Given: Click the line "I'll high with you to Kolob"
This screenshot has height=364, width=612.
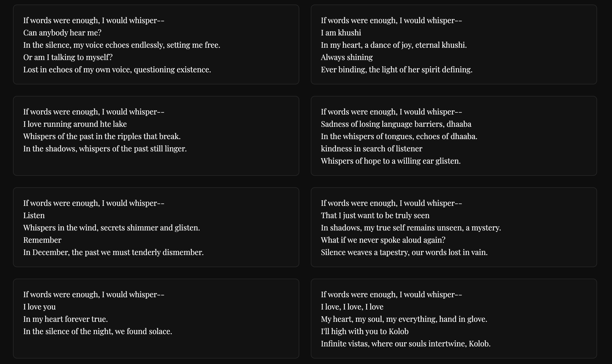Looking at the screenshot, I should click(x=365, y=331).
